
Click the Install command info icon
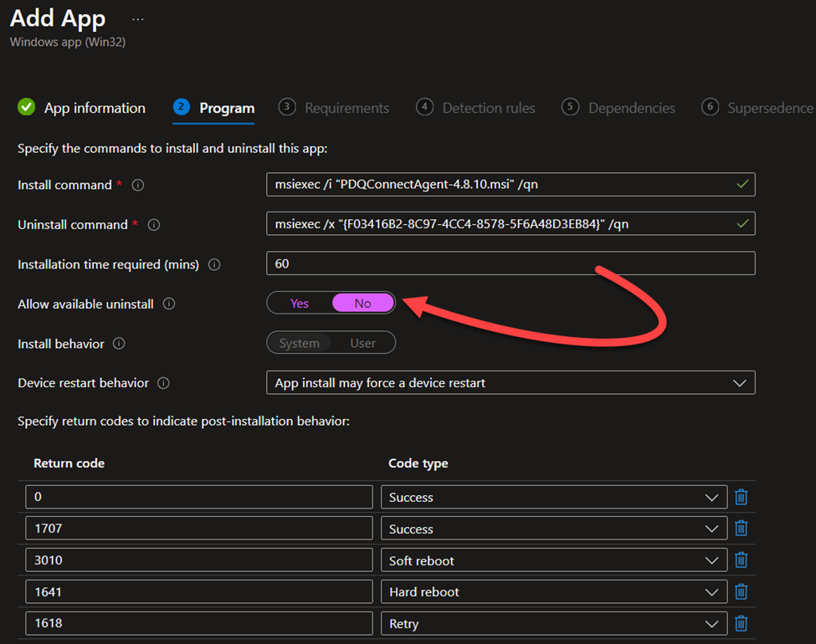coord(138,185)
